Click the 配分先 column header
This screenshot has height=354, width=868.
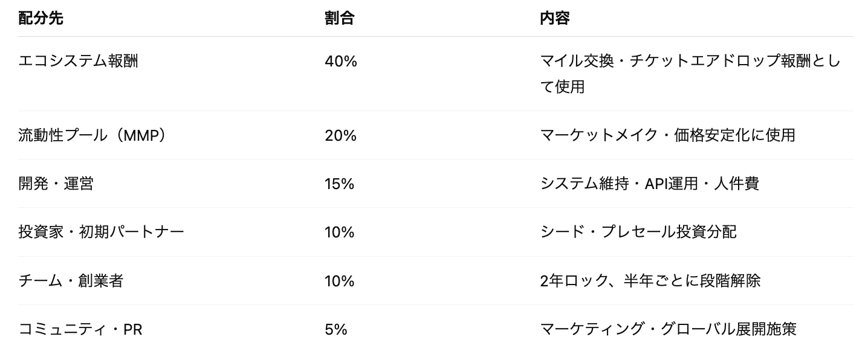point(40,18)
